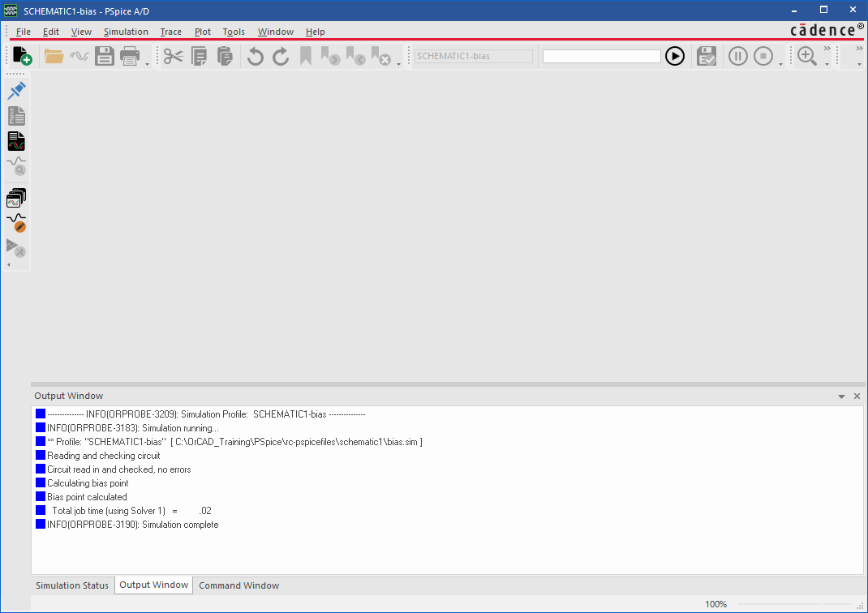Click the empty toolbar text input field
This screenshot has height=613, width=868.
pyautogui.click(x=602, y=56)
